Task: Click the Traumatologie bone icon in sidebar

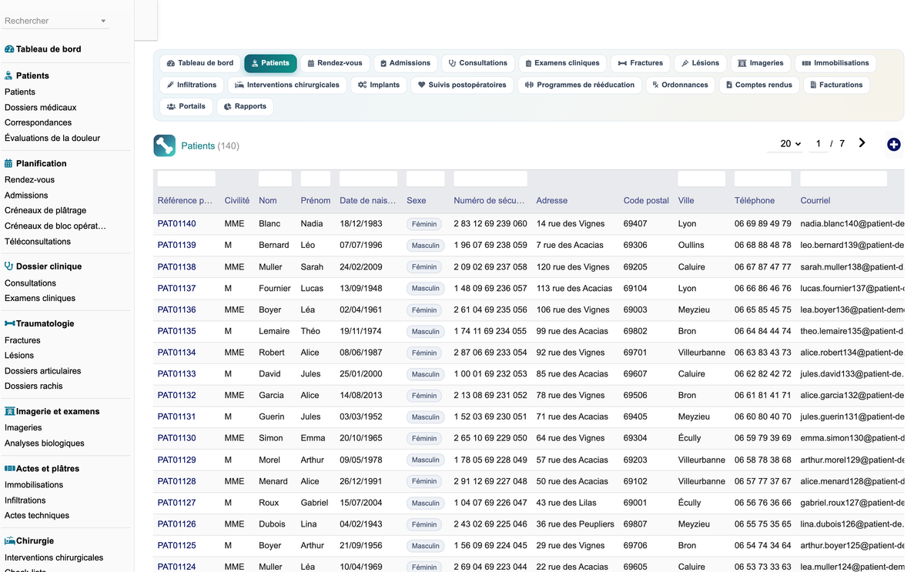Action: [9, 323]
